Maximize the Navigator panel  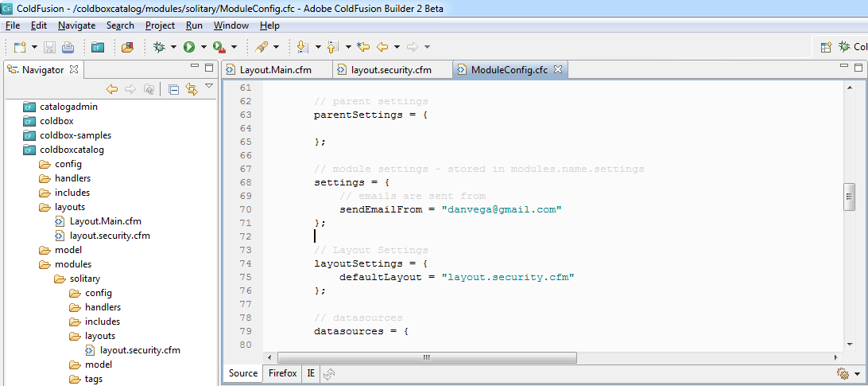tap(209, 68)
